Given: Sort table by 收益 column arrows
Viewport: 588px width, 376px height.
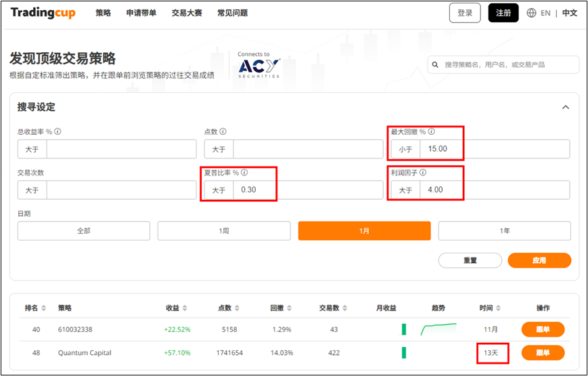Looking at the screenshot, I should [x=184, y=308].
